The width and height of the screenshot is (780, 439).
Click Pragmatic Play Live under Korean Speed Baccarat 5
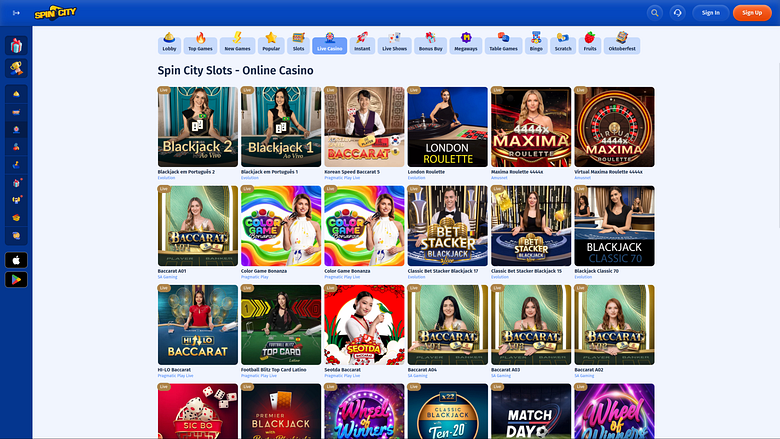(x=342, y=178)
